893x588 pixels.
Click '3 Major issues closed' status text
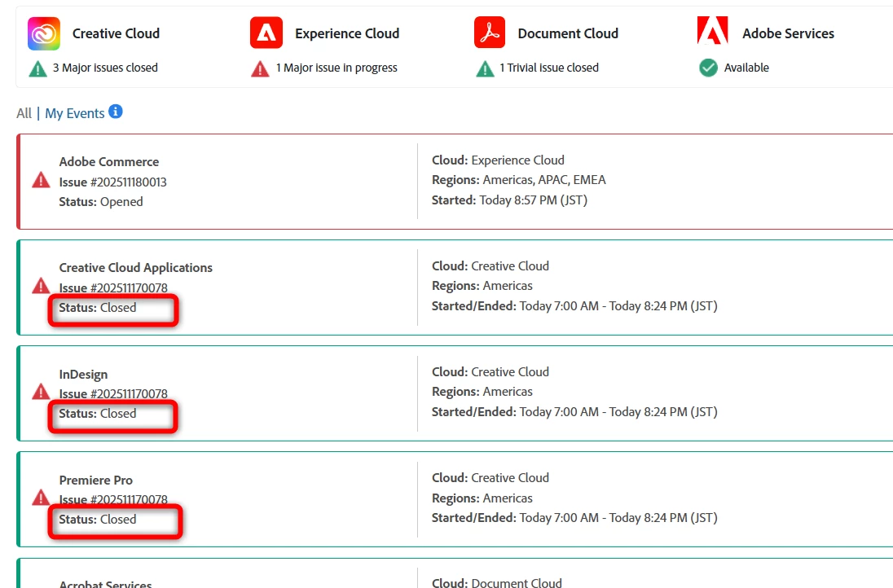click(x=105, y=68)
